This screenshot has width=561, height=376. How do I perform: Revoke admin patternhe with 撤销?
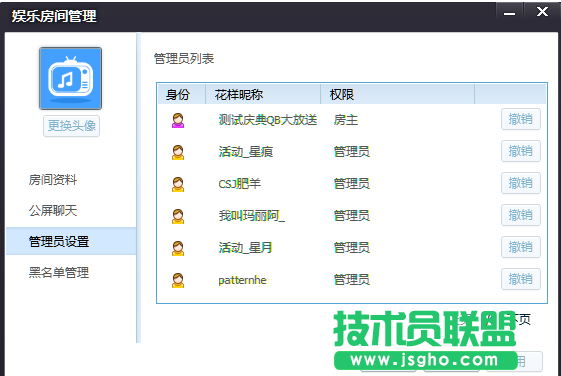tap(521, 279)
